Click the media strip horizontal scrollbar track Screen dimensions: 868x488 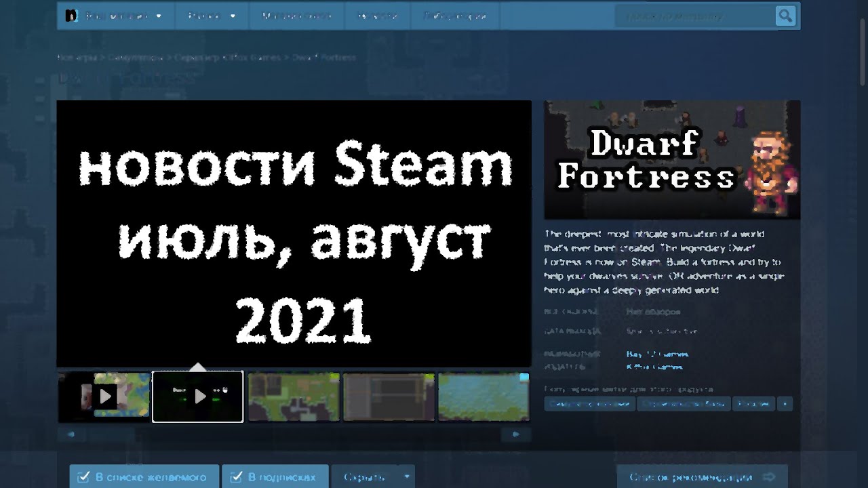tap(293, 434)
